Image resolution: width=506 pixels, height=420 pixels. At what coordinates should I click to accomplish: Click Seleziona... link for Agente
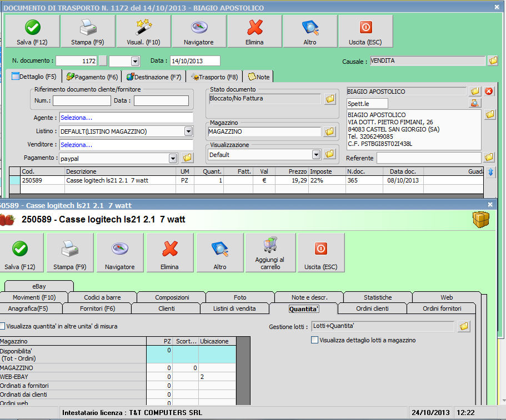tap(77, 118)
